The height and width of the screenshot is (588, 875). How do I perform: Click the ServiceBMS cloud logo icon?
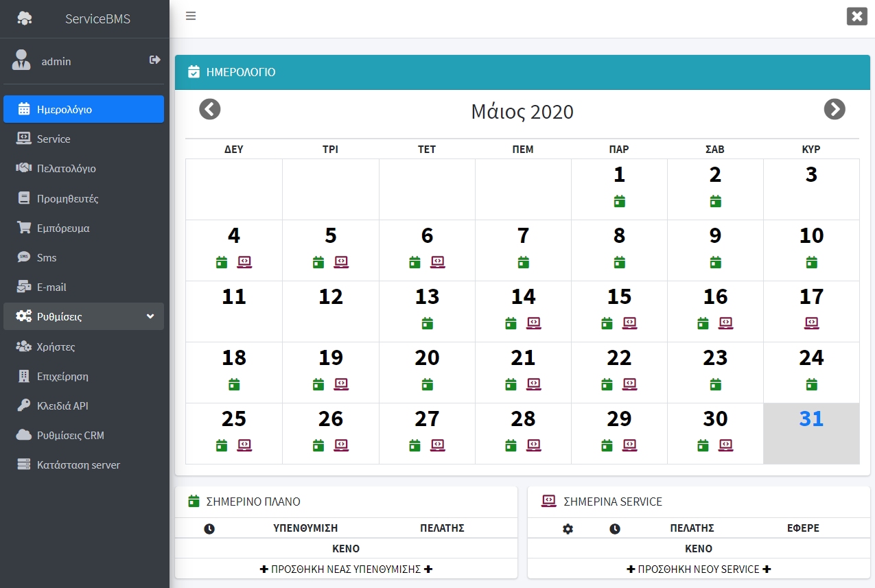coord(25,19)
